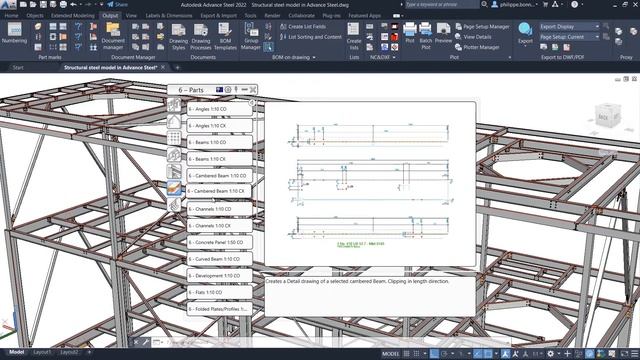The height and width of the screenshot is (360, 640).
Task: Click Create List Fields button
Action: [x=303, y=27]
